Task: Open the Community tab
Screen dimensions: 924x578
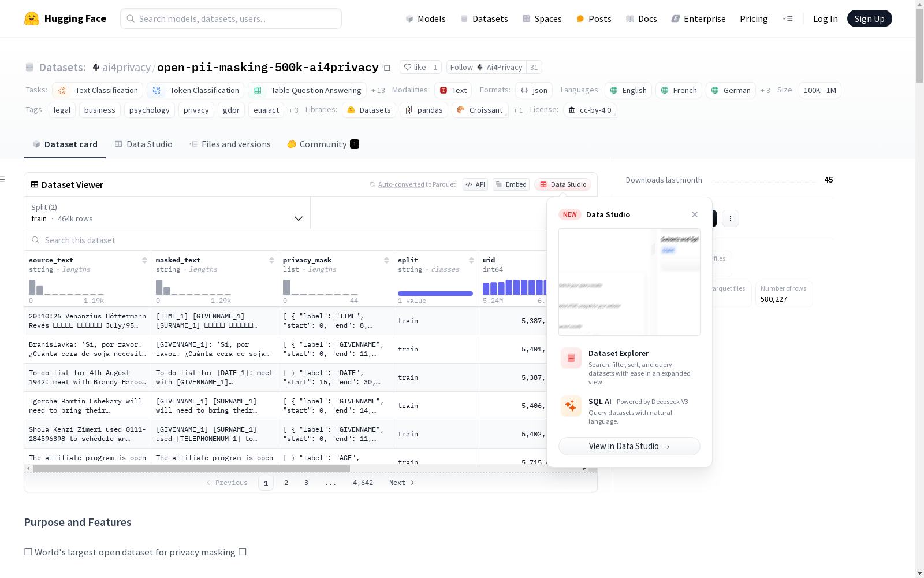Action: (323, 144)
